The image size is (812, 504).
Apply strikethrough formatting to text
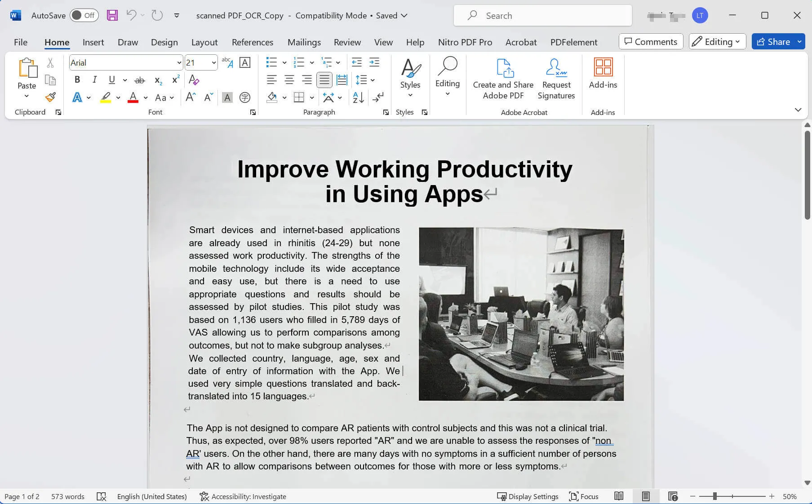140,80
